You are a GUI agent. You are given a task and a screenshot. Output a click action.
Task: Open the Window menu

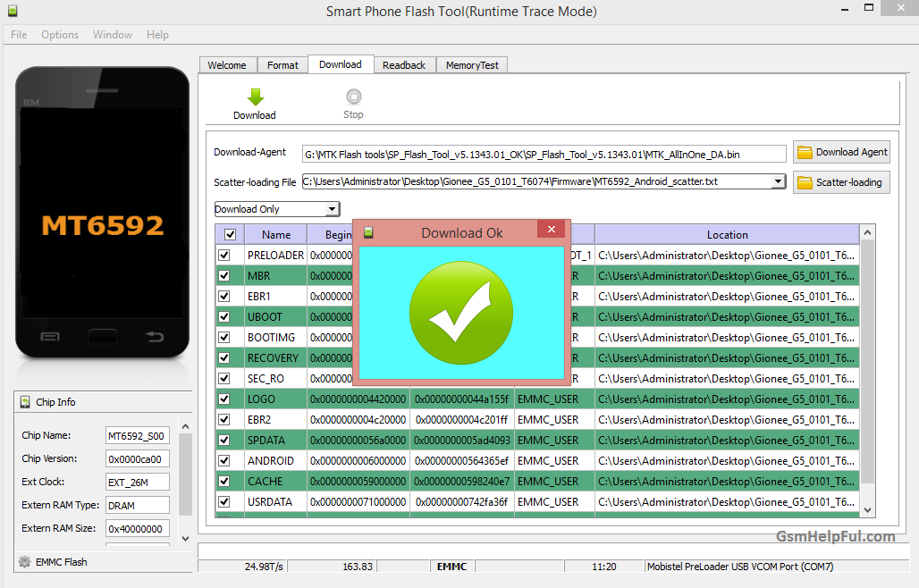click(113, 35)
